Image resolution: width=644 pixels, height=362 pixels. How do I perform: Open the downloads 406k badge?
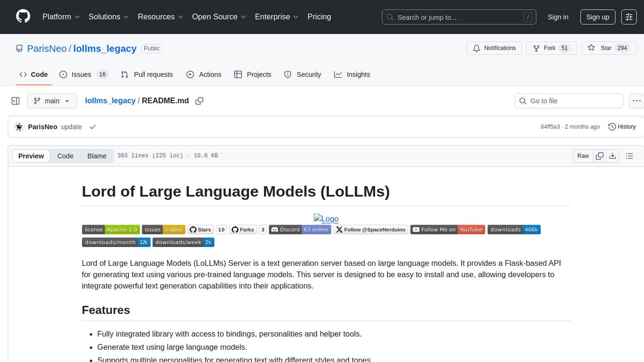click(514, 230)
